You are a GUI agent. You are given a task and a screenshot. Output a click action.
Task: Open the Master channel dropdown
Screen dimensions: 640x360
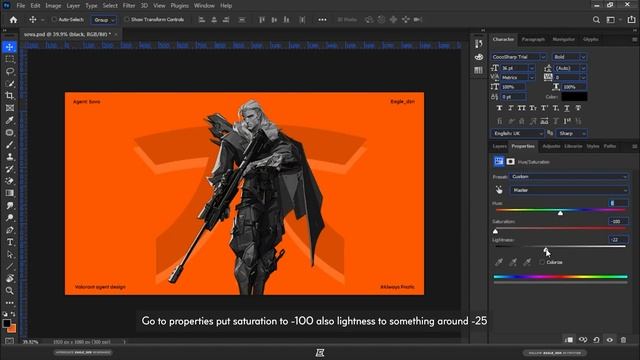click(x=569, y=190)
